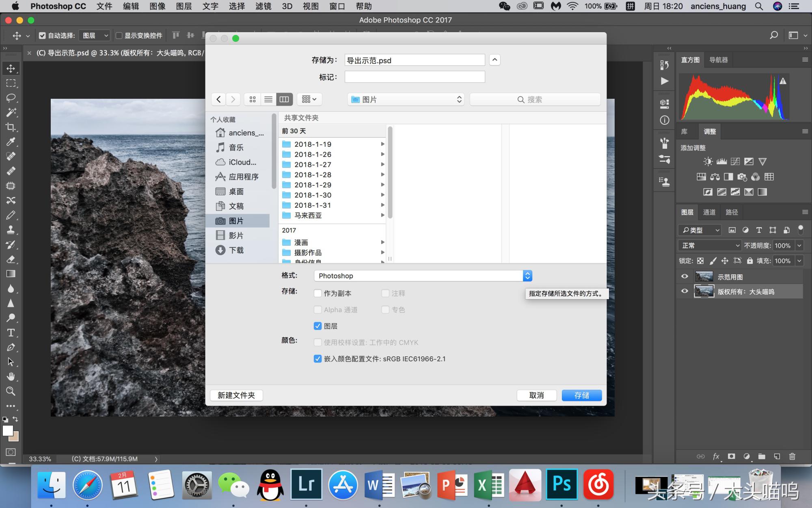Enable the 作为副本 checkbox
Screen dimensions: 812x508
(318, 293)
